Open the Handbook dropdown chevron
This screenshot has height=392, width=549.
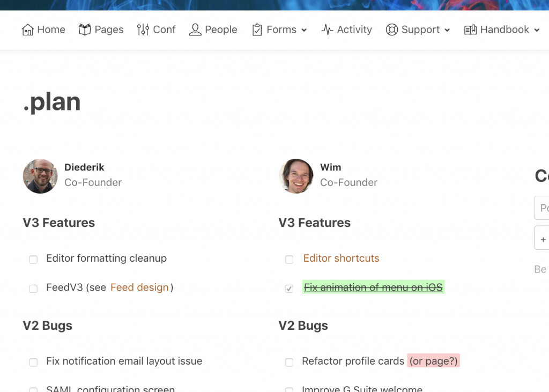537,31
